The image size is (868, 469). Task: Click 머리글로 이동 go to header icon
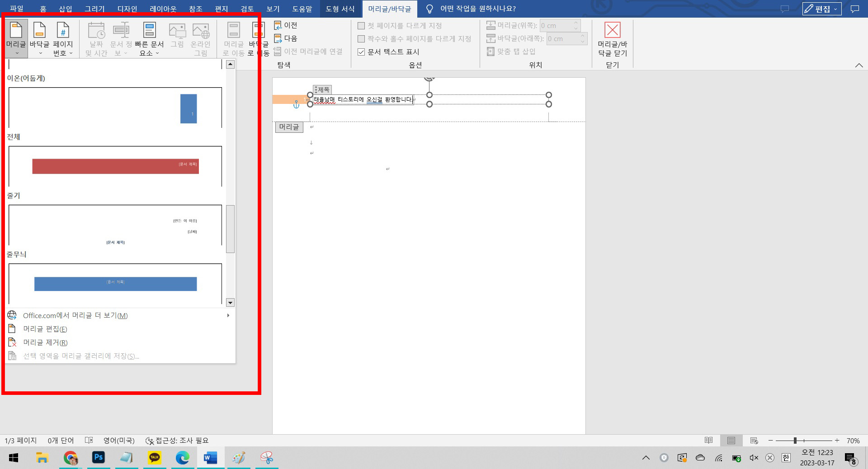234,39
